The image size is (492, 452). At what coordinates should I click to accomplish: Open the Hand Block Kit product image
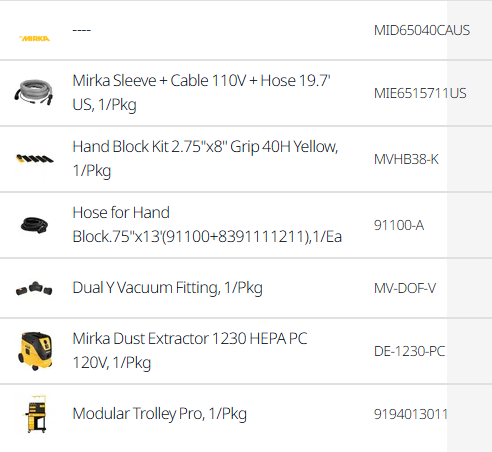point(34,159)
